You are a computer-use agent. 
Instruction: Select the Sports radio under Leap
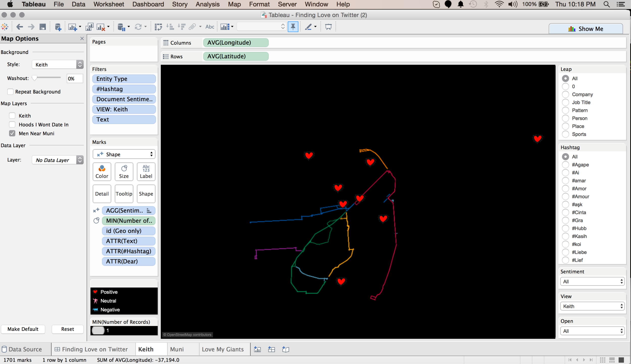(565, 134)
